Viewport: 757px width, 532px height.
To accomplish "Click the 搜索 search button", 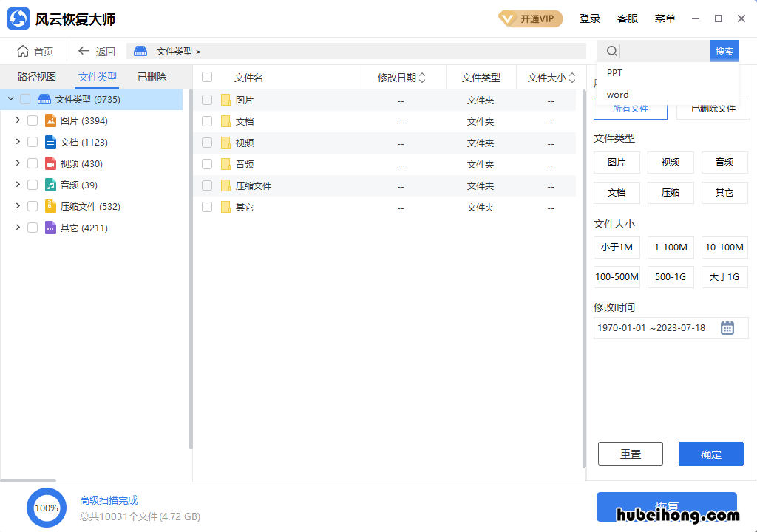I will click(x=724, y=51).
